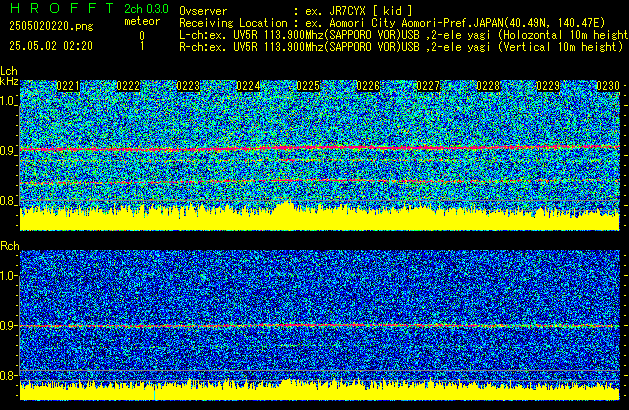The height and width of the screenshot is (410, 629).
Task: Click the Lch 1.0 frequency axis label
Action: (8, 101)
